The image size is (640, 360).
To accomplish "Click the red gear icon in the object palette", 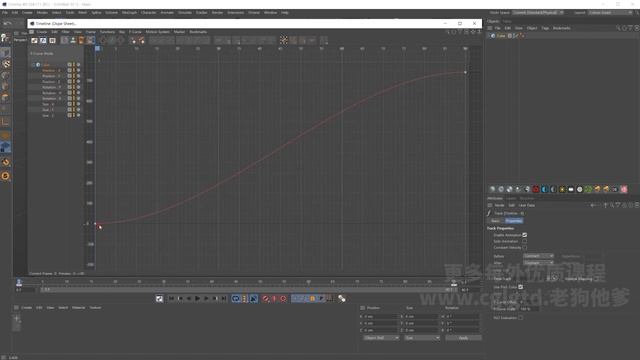I will pos(536,189).
